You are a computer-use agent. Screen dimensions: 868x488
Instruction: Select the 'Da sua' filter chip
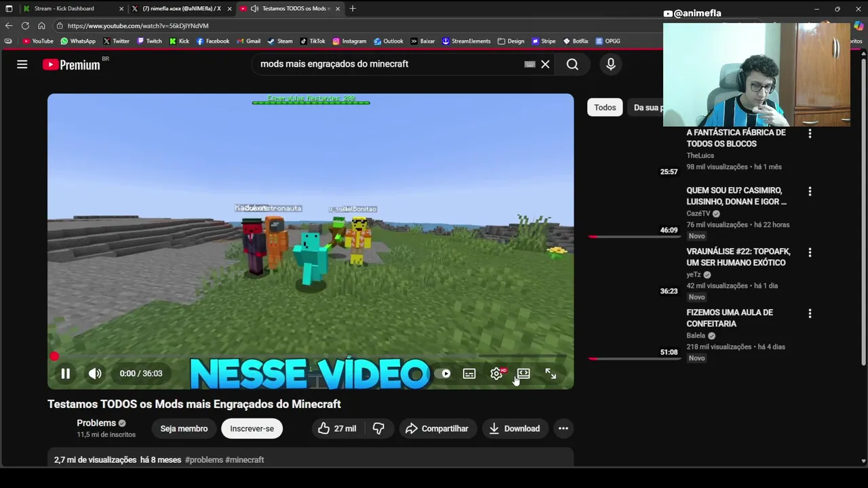point(646,107)
